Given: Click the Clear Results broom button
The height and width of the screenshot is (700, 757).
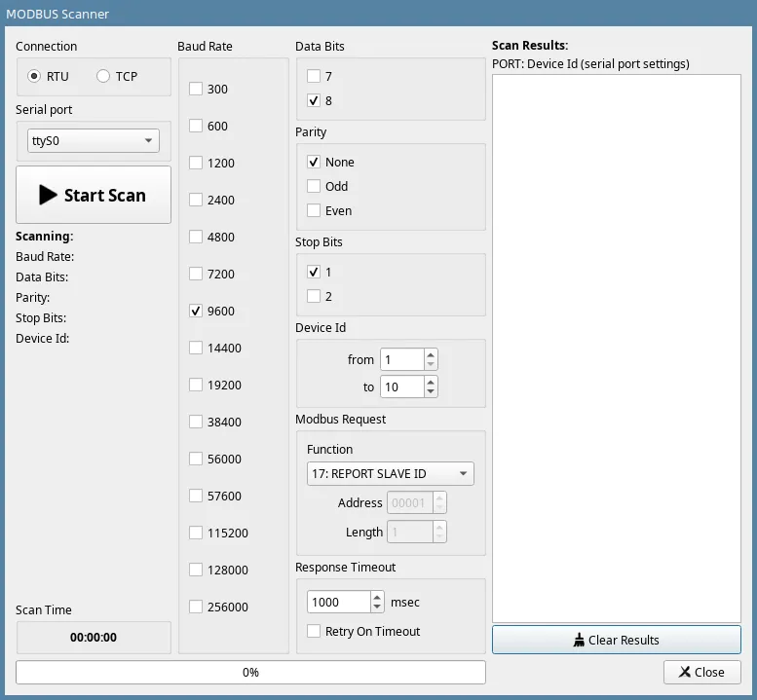Looking at the screenshot, I should (x=616, y=640).
